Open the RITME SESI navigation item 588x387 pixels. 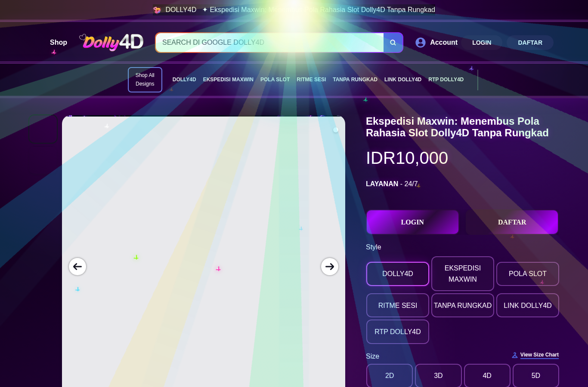(311, 80)
